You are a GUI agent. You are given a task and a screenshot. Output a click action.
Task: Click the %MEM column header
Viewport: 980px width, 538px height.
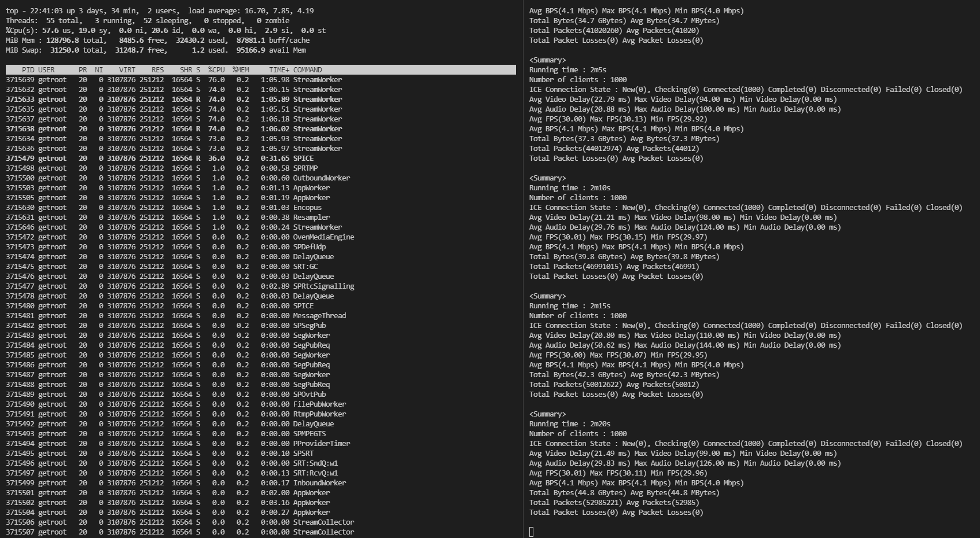point(241,70)
